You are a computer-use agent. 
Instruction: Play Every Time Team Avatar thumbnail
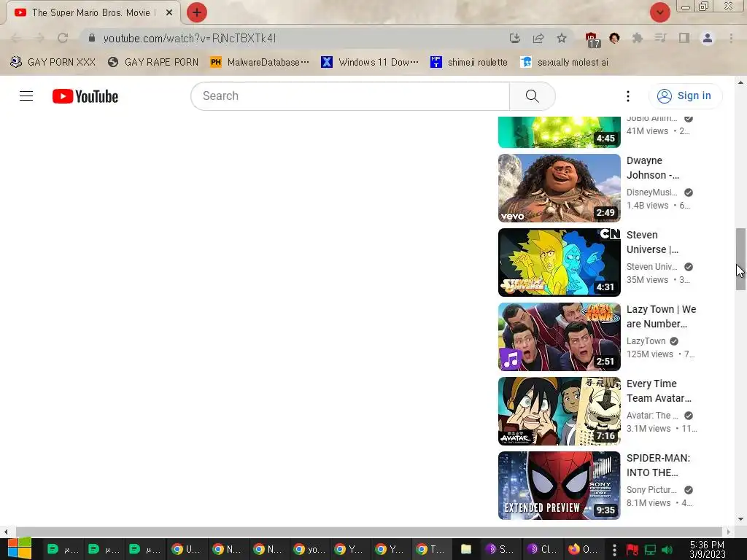(560, 411)
